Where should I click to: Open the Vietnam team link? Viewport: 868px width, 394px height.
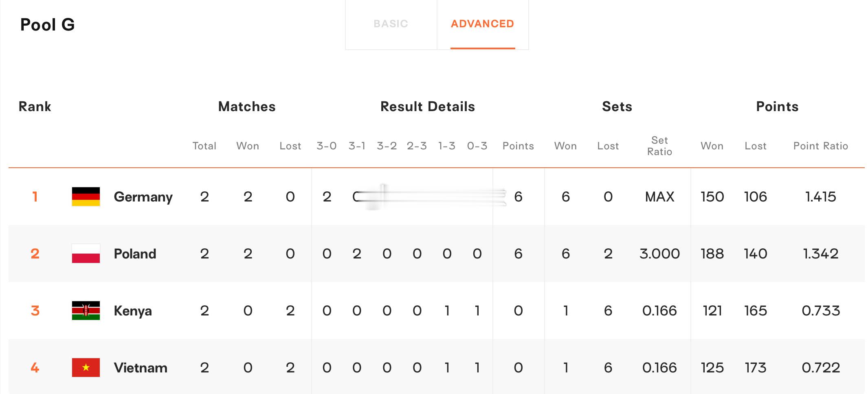(x=141, y=368)
